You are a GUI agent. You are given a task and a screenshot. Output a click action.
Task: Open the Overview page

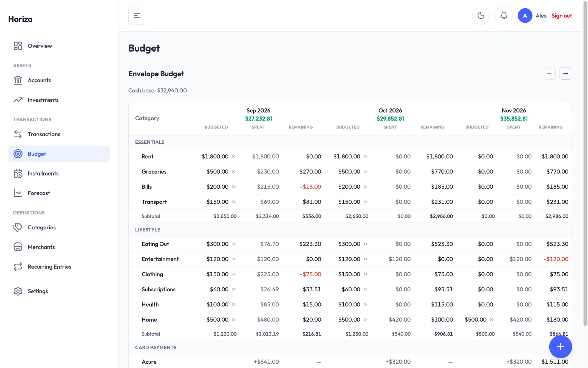(x=59, y=46)
